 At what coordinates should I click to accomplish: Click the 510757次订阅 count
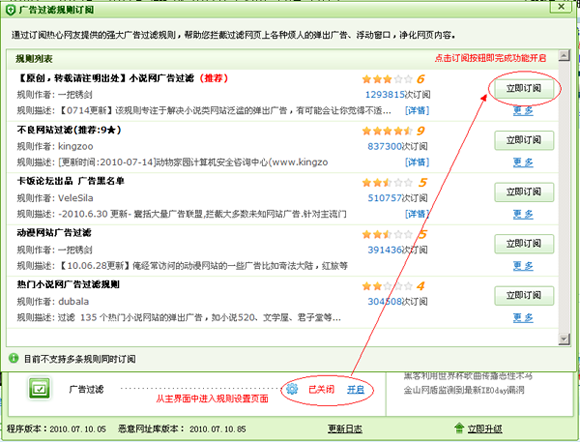397,198
